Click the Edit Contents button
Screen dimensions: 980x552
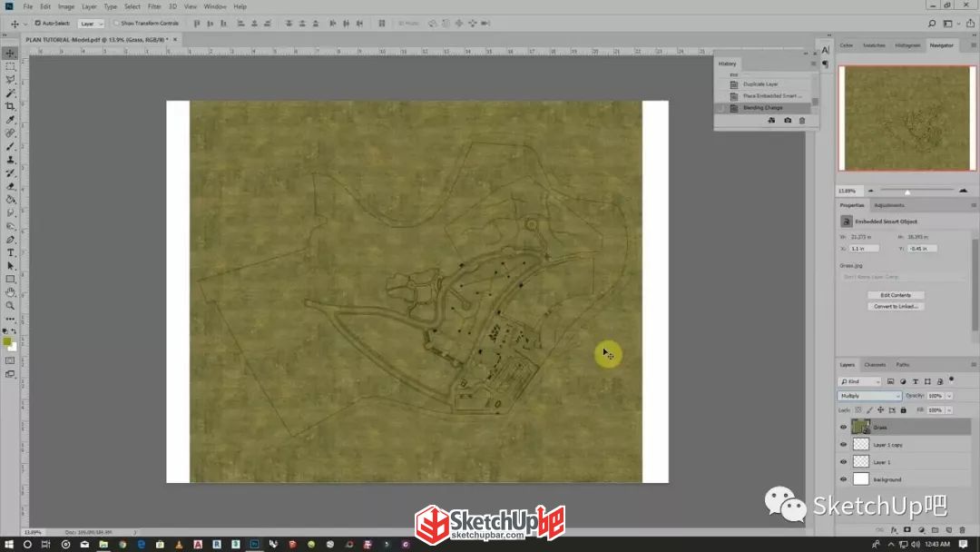[x=896, y=295]
